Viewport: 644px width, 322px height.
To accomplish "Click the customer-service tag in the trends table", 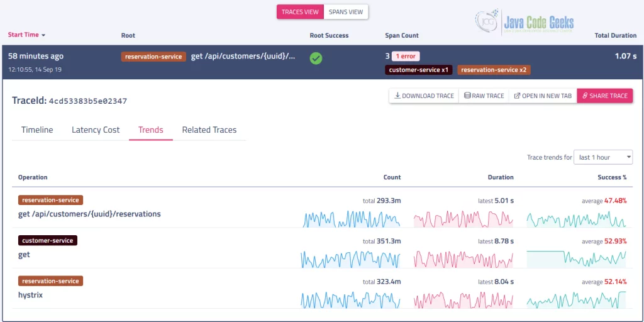I will point(48,241).
